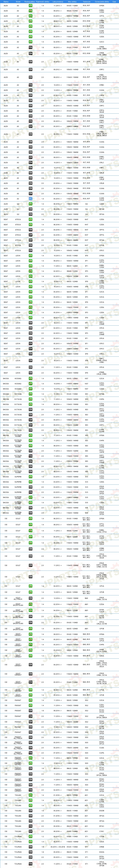Click the Moc silnika column header
Viewport: 119px width, 868px height.
(72, 2)
